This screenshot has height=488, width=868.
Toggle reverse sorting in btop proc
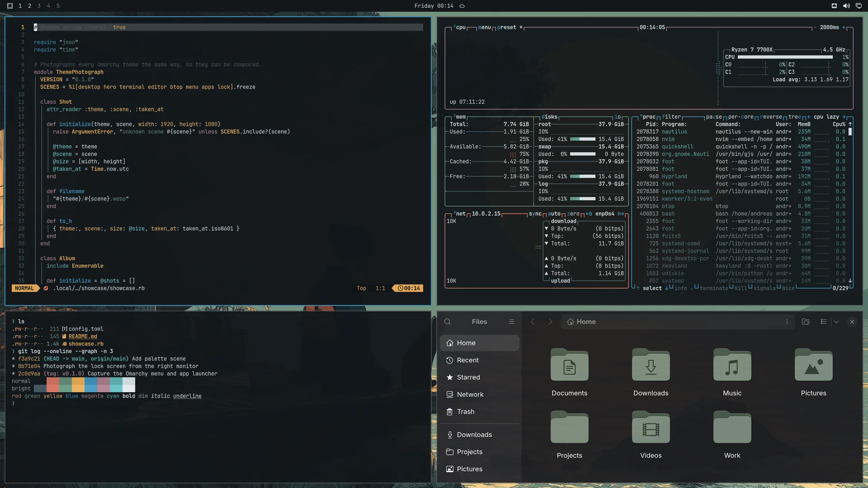pyautogui.click(x=771, y=117)
